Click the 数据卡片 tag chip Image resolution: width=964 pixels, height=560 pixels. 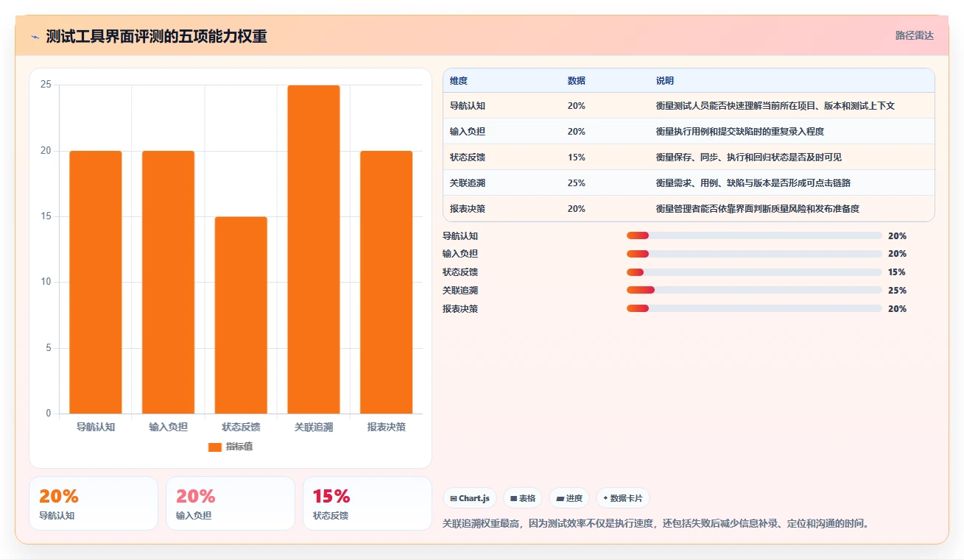[x=623, y=498]
